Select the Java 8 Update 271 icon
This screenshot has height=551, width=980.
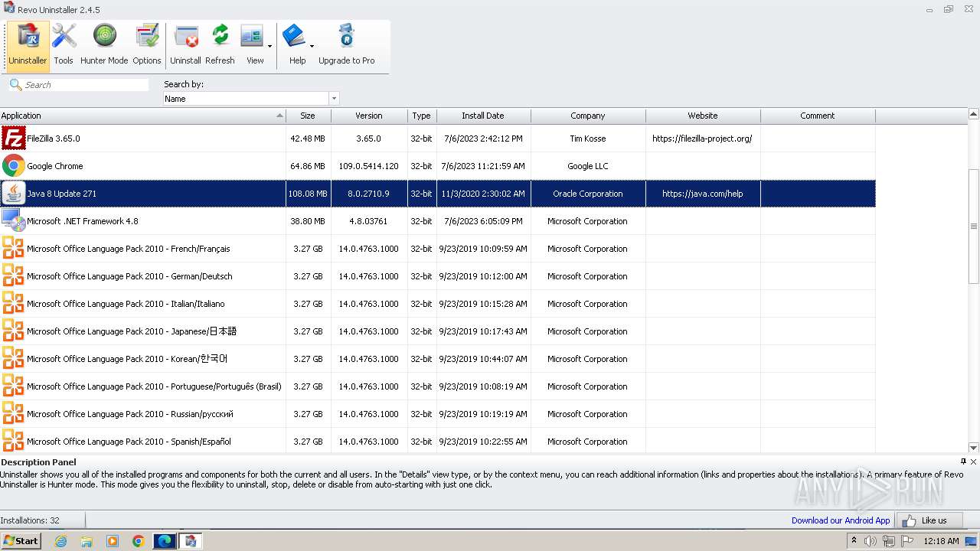point(13,194)
